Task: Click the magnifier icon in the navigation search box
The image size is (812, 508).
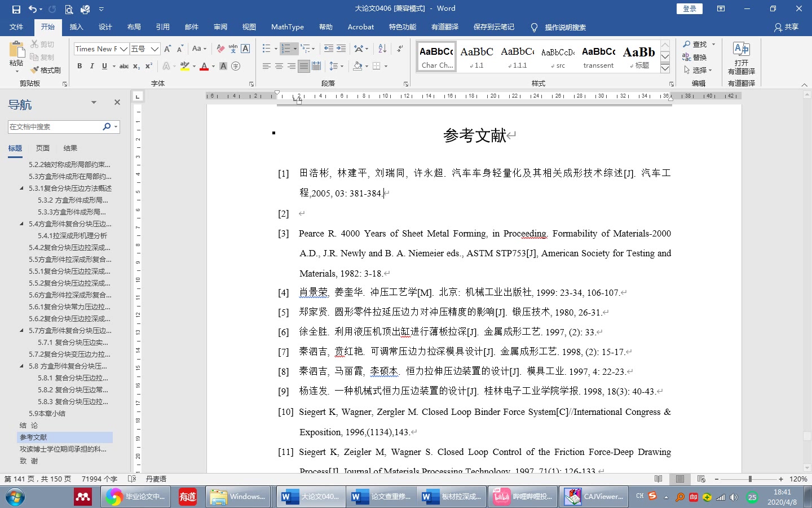Action: [x=107, y=127]
